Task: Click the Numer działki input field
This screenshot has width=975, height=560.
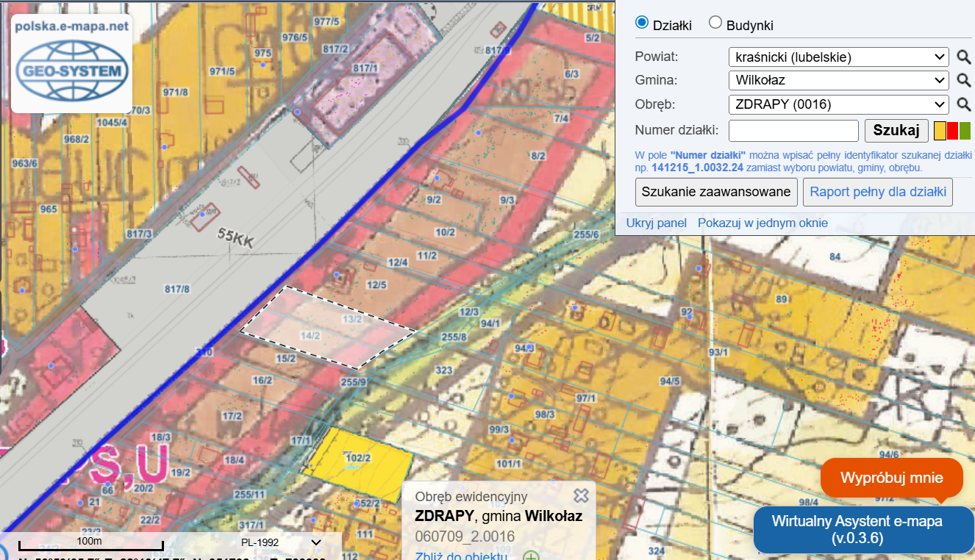Action: click(x=793, y=131)
